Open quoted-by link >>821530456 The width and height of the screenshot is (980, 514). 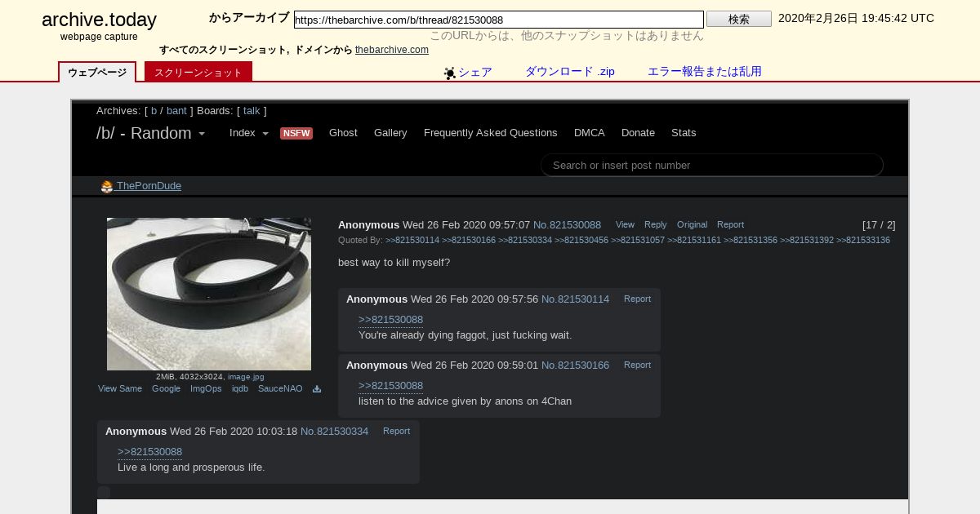(581, 241)
